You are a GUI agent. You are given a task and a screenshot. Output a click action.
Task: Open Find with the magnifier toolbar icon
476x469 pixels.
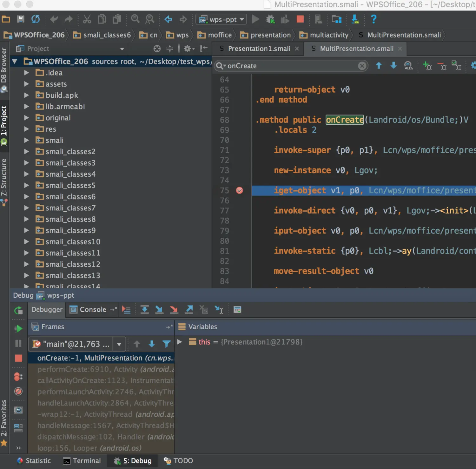pos(135,19)
